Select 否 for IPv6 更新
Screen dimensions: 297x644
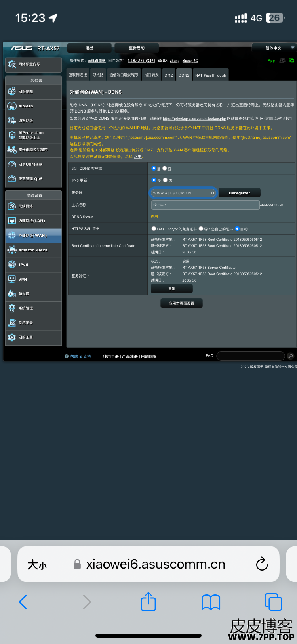(165, 180)
